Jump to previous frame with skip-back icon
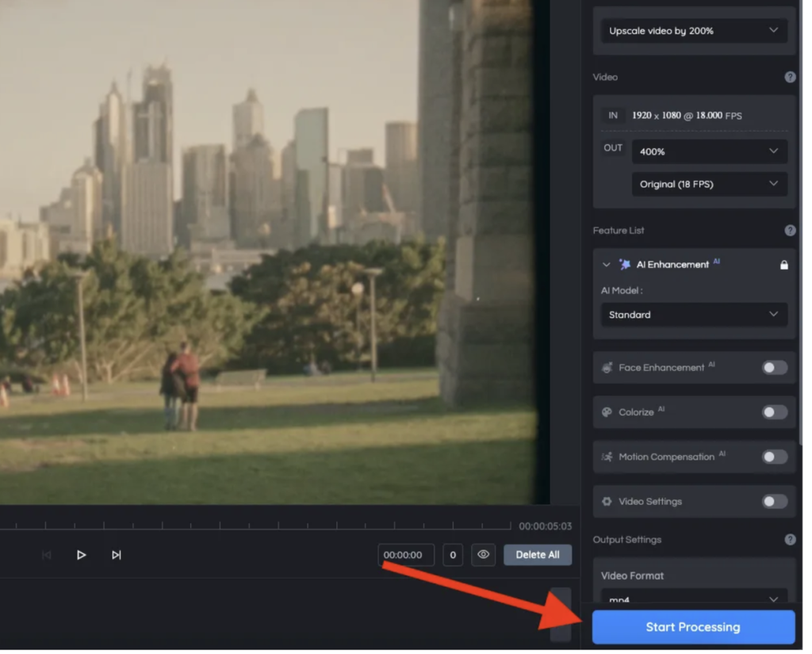The height and width of the screenshot is (654, 812). pos(46,555)
